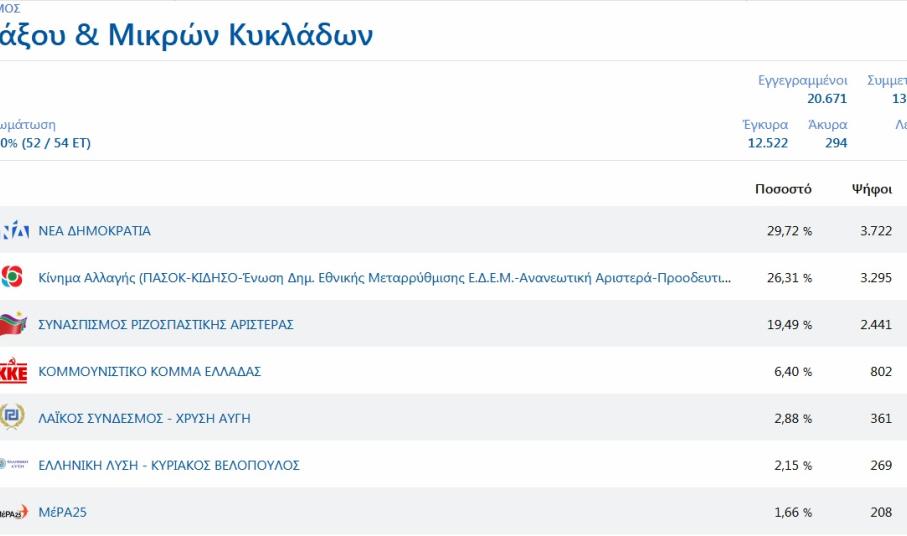Screen dimensions: 907x536
Task: Click the Άκυρα value 294
Action: 836,143
